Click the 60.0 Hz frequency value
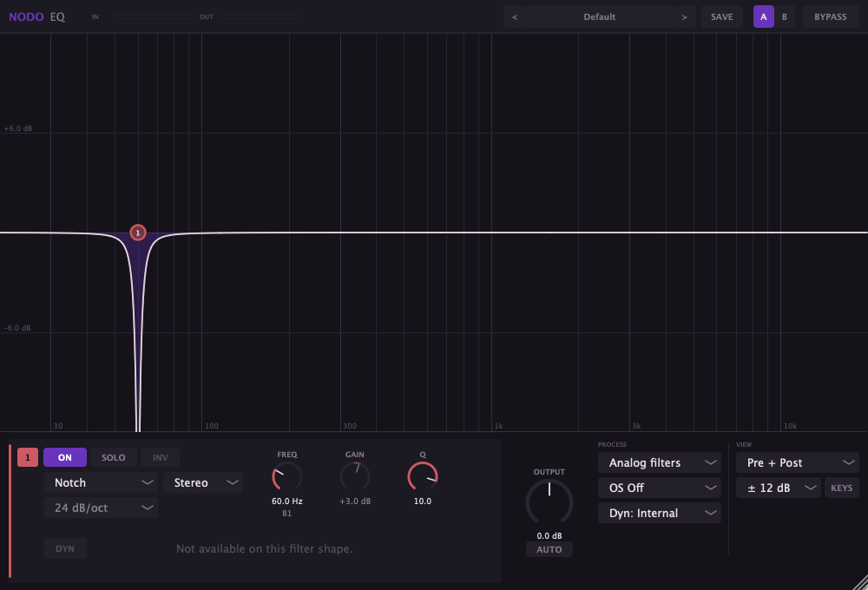The image size is (868, 590). coord(286,501)
